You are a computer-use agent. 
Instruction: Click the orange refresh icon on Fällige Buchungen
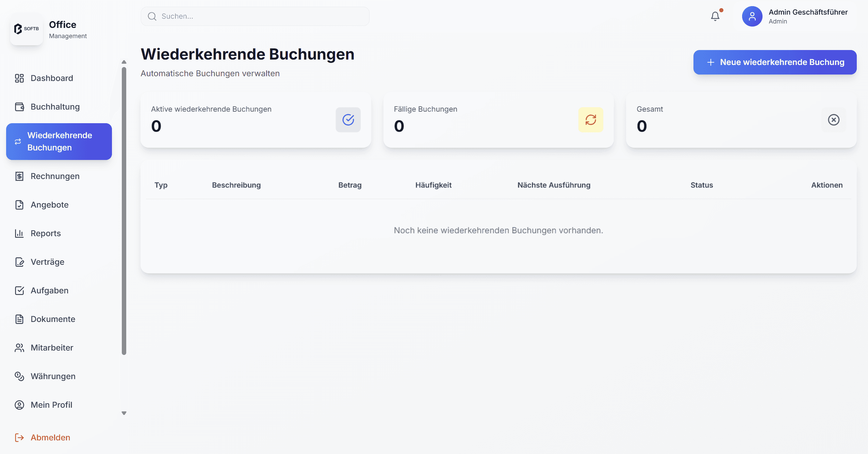point(591,120)
